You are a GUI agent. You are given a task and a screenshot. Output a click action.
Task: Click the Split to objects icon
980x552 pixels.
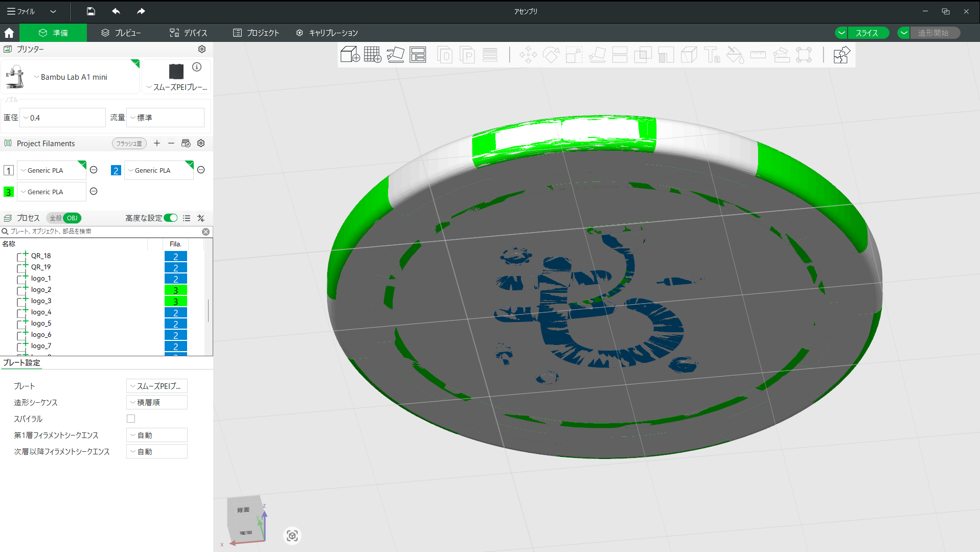pos(445,55)
